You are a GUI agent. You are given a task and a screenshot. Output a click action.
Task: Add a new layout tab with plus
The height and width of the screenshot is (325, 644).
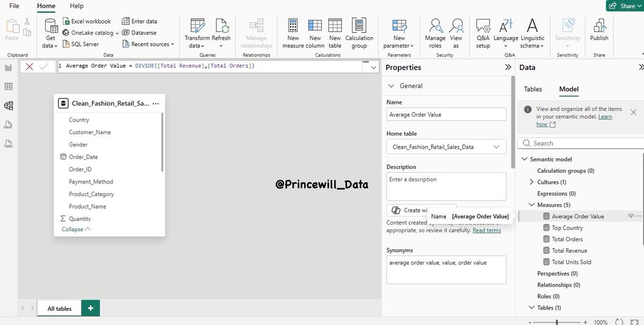91,308
